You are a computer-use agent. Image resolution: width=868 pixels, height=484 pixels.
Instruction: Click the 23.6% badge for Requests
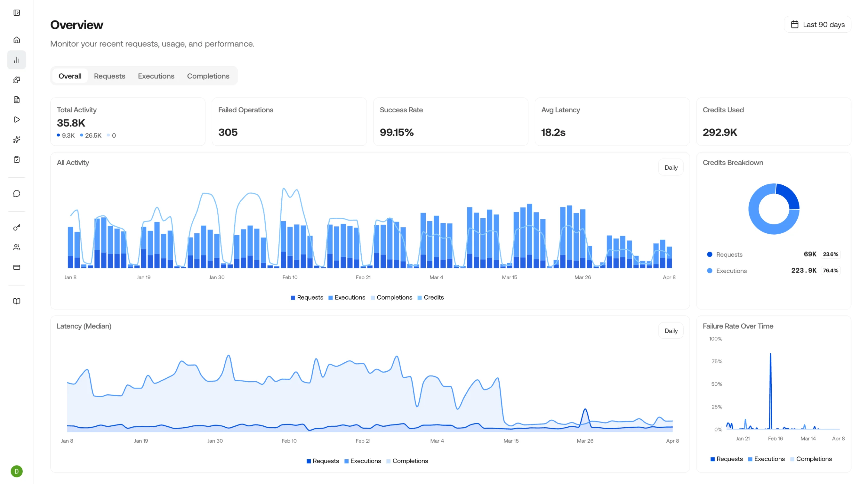coord(830,254)
